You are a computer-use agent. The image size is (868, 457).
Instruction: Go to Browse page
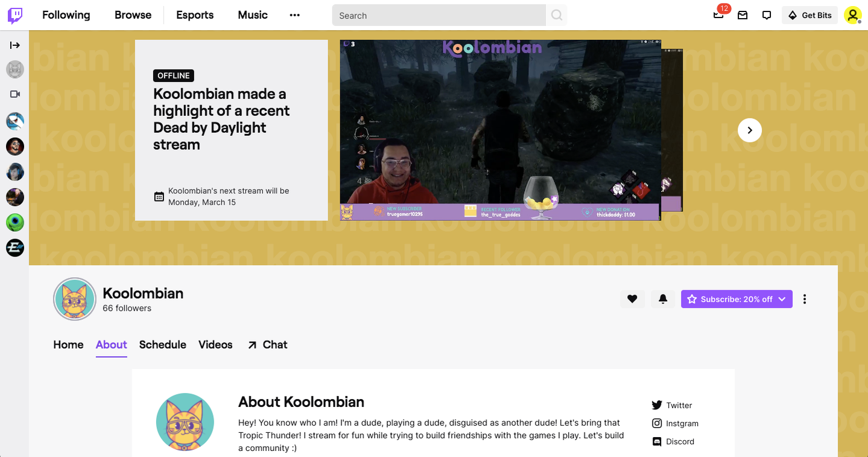pos(133,15)
